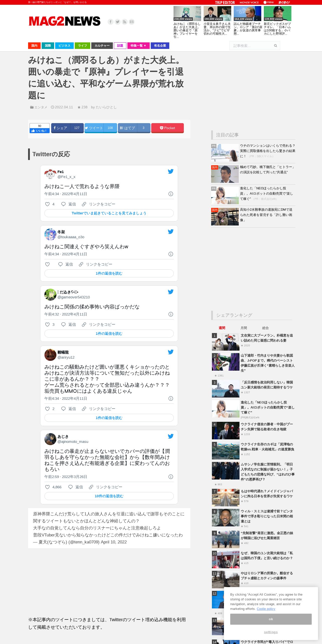This screenshot has height=644, width=322.
Task: Click the Twitter bird on the ariryu12 tweet
Action: click(x=171, y=352)
